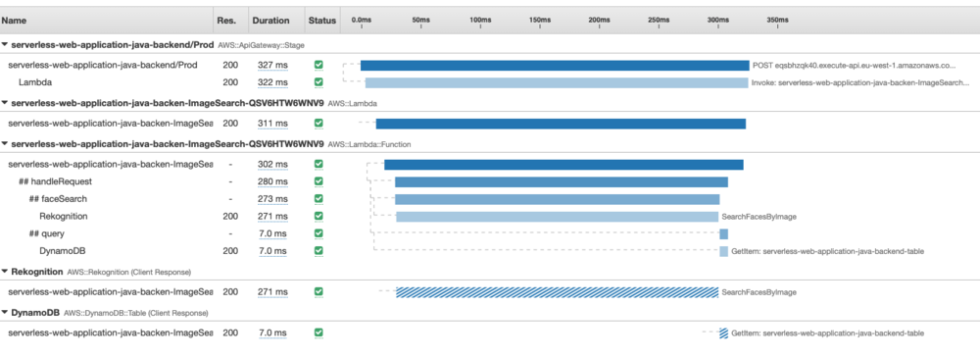Select the serverless-web-application-java-backend/Prod segment row name
The width and height of the screenshot is (980, 358).
103,65
